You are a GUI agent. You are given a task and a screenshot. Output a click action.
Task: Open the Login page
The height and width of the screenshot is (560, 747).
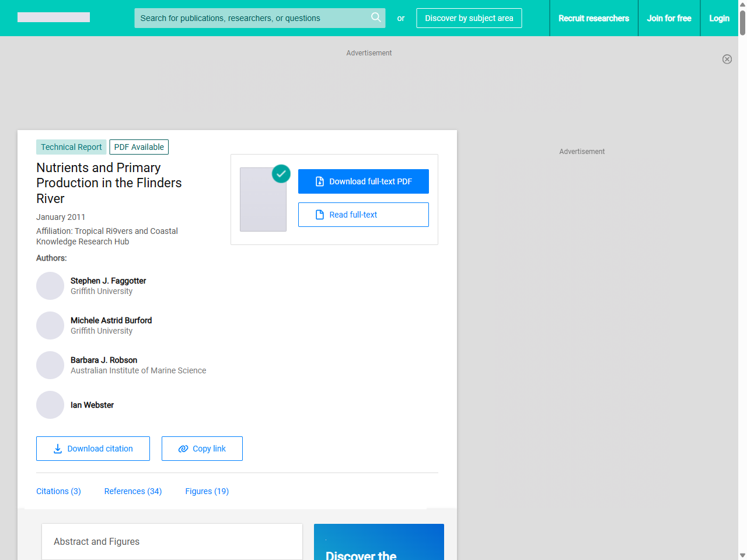pos(719,18)
